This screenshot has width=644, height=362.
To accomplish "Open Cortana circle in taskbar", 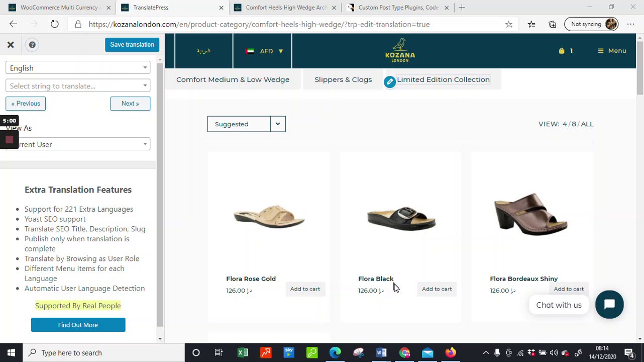I will pyautogui.click(x=196, y=353).
